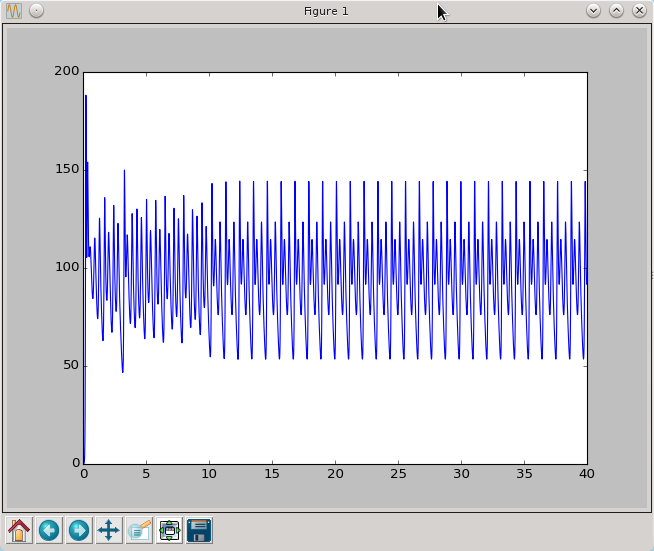The height and width of the screenshot is (551, 654).
Task: Go back to the previous plot view
Action: point(49,530)
